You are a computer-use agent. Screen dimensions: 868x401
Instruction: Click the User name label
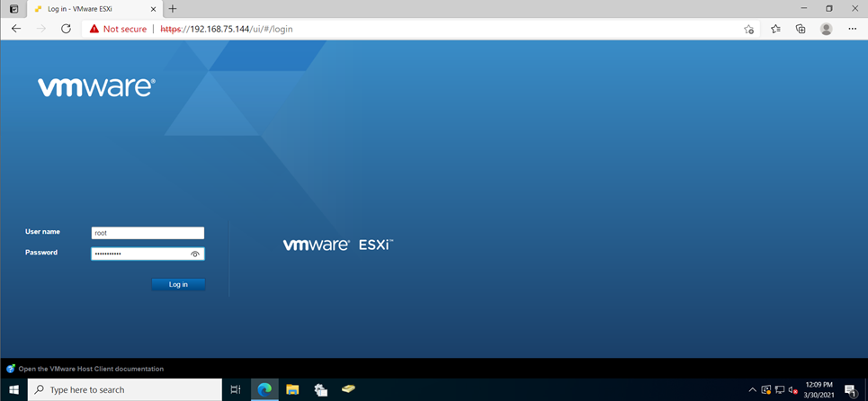[x=42, y=231]
